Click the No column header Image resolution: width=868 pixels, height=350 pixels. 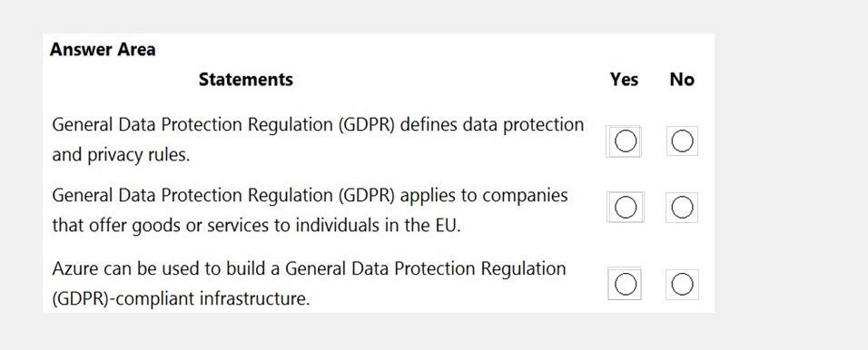(682, 80)
